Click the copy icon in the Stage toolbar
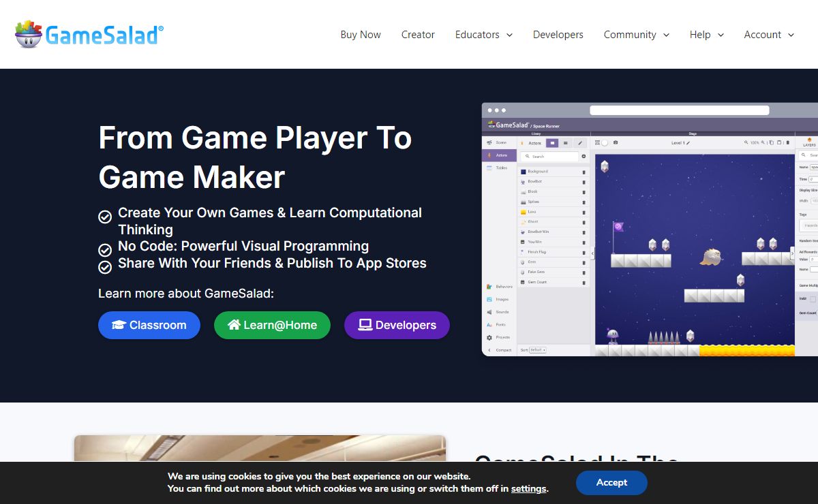Viewport: 818px width, 504px height. pos(771,143)
